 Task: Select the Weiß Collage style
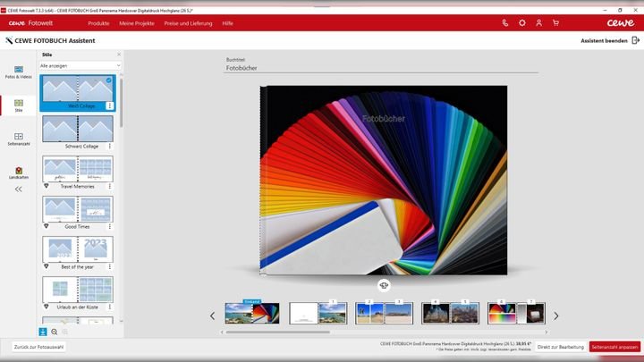[77, 89]
